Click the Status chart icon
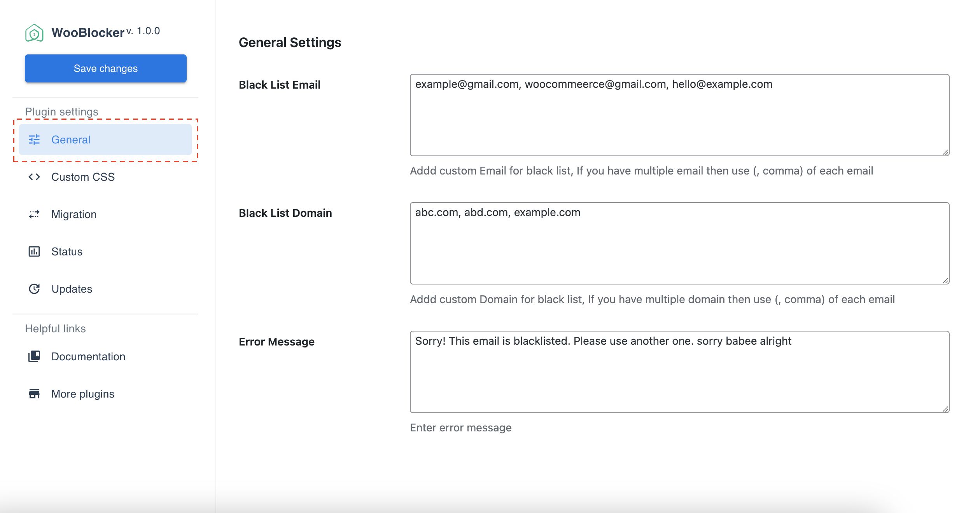This screenshot has width=980, height=513. 34,251
